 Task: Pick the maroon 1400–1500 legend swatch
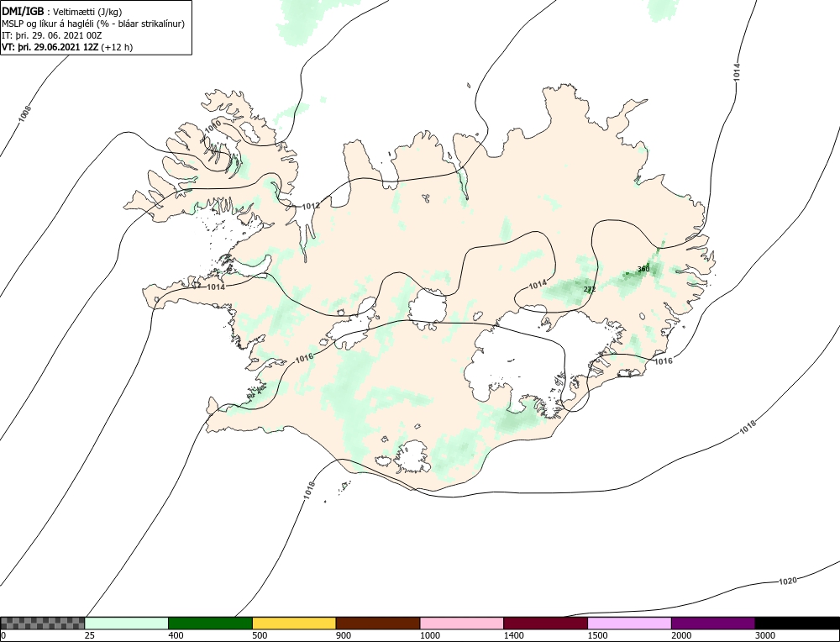pyautogui.click(x=545, y=624)
